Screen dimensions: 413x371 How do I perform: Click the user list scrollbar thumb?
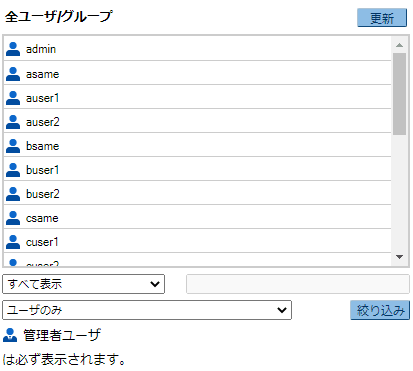(x=399, y=94)
